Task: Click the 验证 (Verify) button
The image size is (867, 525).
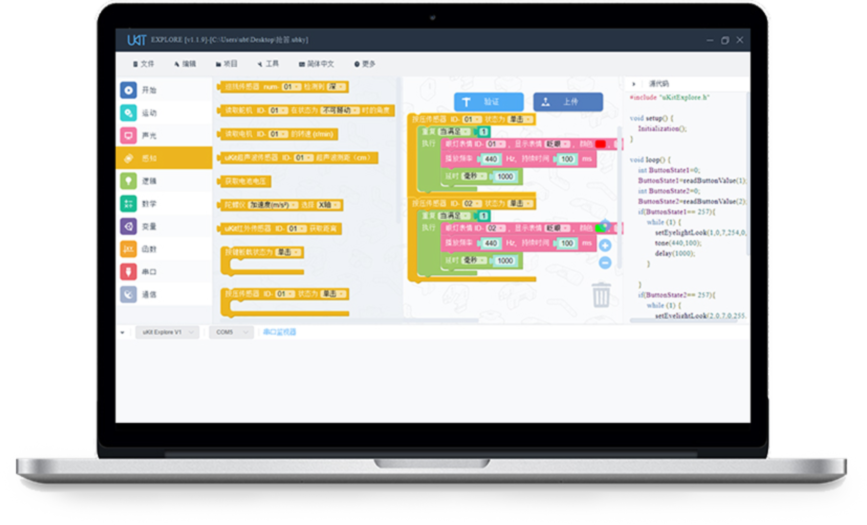Action: pos(488,102)
